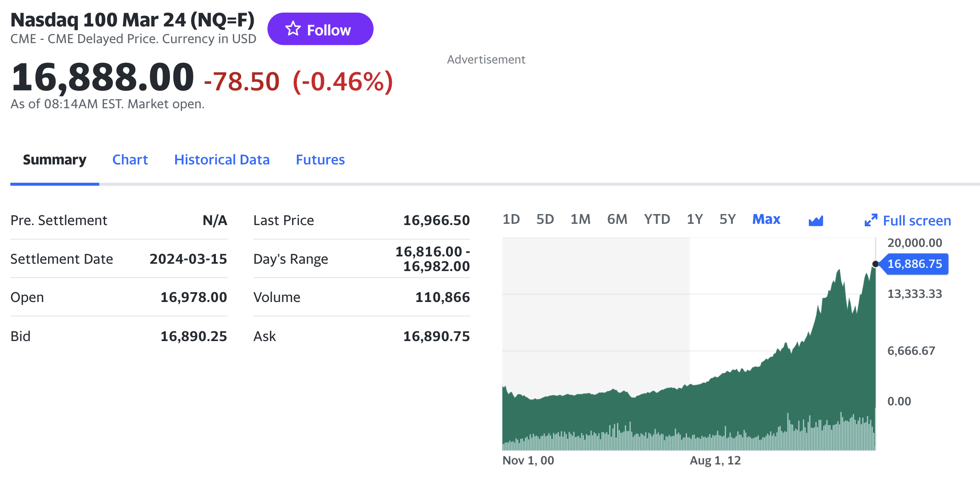Click the Pre. Settlement N/A value
980x477 pixels.
(215, 220)
